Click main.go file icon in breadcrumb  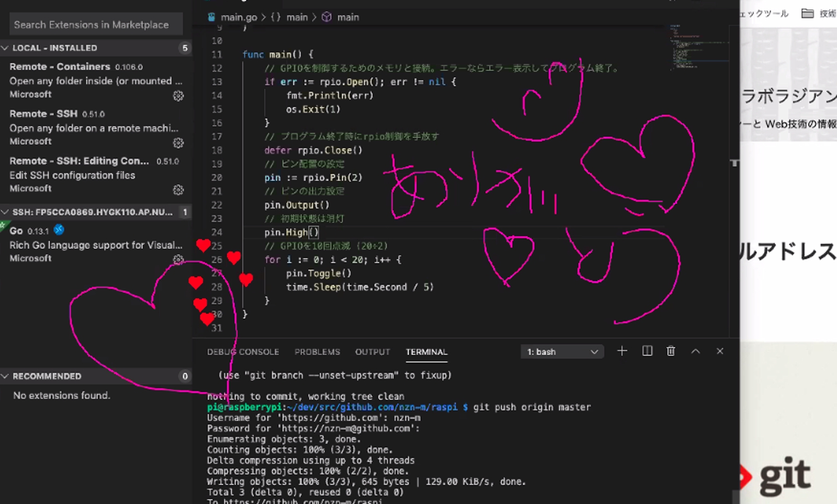click(x=211, y=17)
